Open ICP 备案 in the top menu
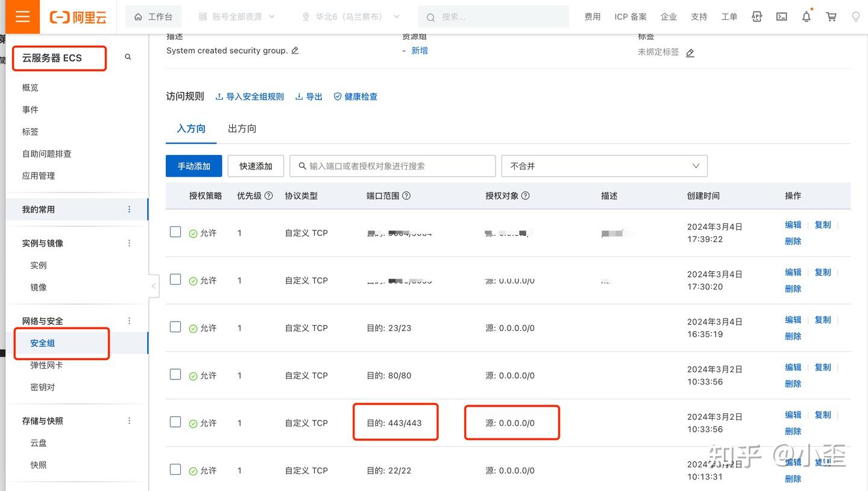This screenshot has height=491, width=868. (631, 17)
